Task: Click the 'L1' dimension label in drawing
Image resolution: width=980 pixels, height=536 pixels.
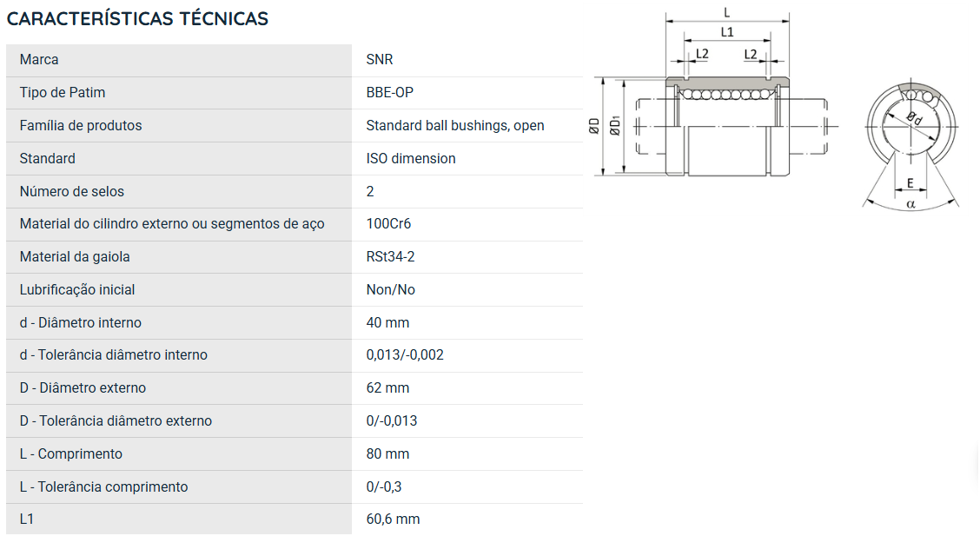Action: 727,32
